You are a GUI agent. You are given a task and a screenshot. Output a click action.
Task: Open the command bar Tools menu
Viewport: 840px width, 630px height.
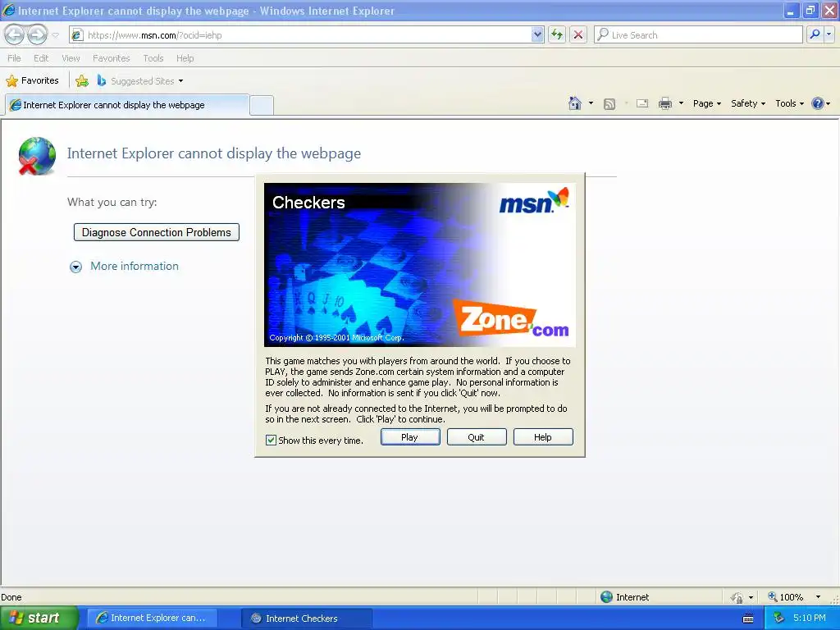pyautogui.click(x=789, y=103)
